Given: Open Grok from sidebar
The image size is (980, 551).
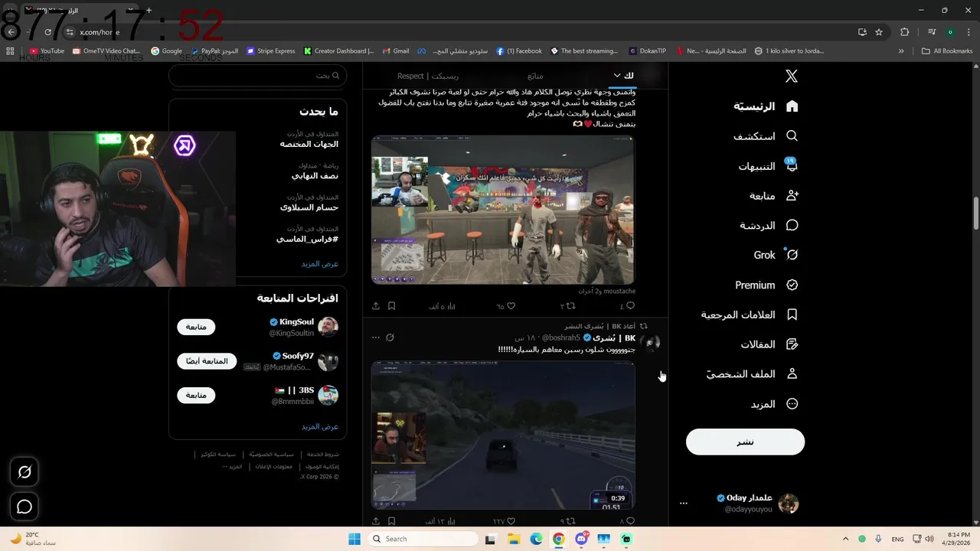Looking at the screenshot, I should (x=776, y=255).
